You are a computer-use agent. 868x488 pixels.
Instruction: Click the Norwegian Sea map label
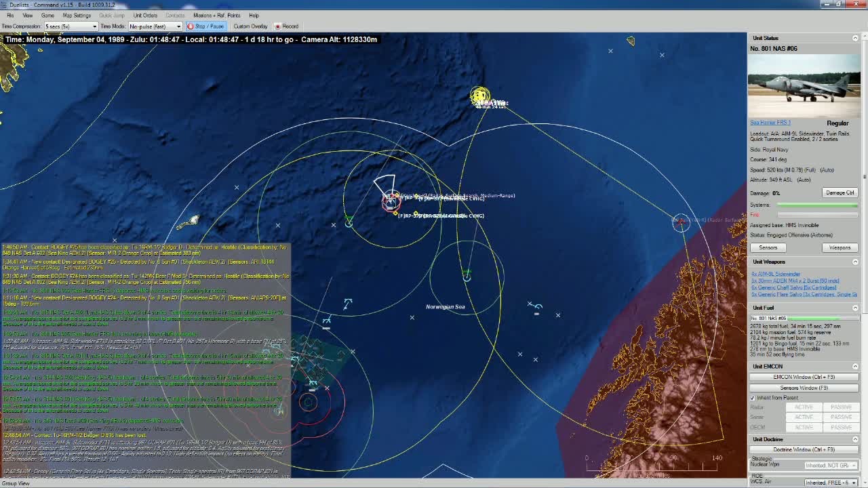(x=446, y=306)
